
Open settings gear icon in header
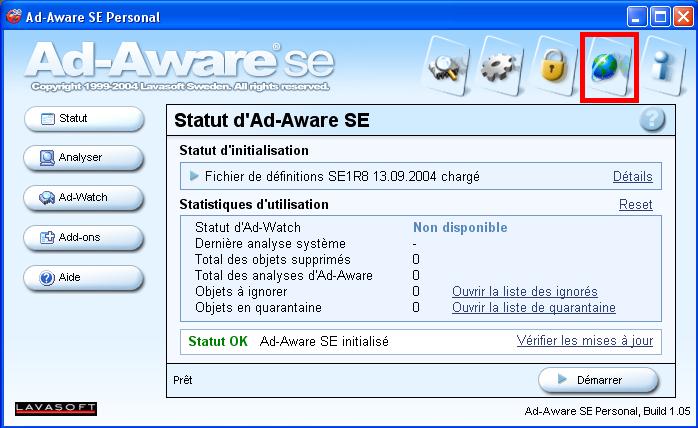coord(497,67)
